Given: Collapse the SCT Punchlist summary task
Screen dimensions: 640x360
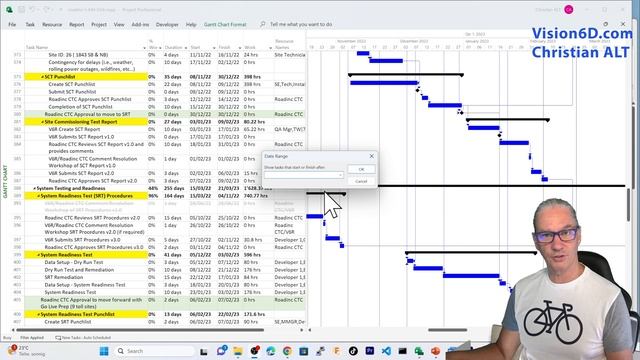Looking at the screenshot, I should pyautogui.click(x=42, y=77).
